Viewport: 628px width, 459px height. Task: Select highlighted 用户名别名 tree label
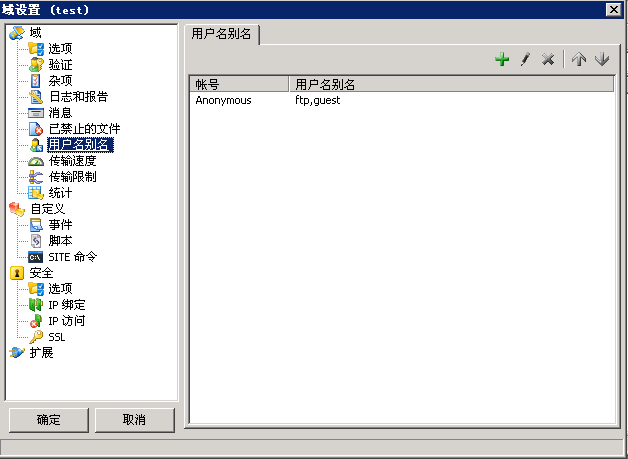click(81, 145)
